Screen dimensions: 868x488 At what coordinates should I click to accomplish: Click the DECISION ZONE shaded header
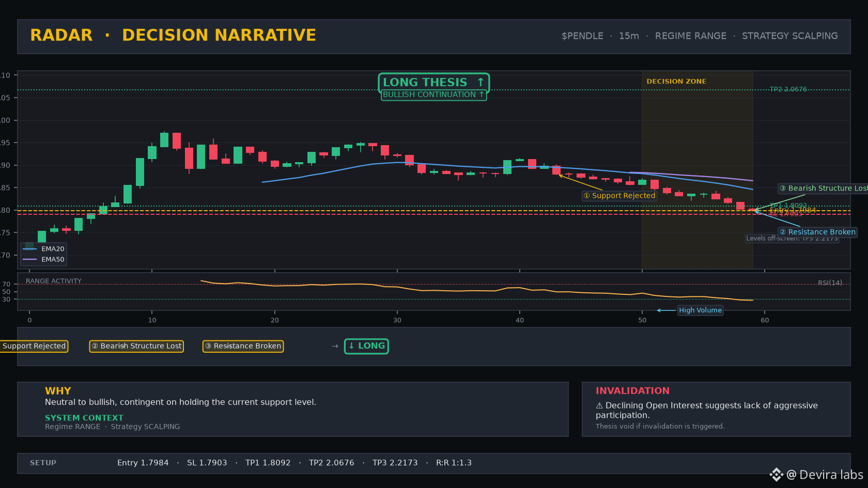tap(676, 82)
